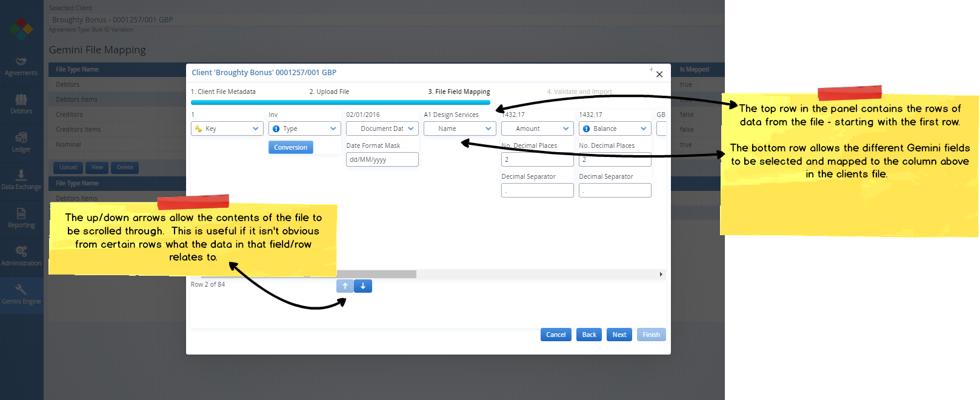Click the Next button
This screenshot has width=980, height=400.
point(619,335)
